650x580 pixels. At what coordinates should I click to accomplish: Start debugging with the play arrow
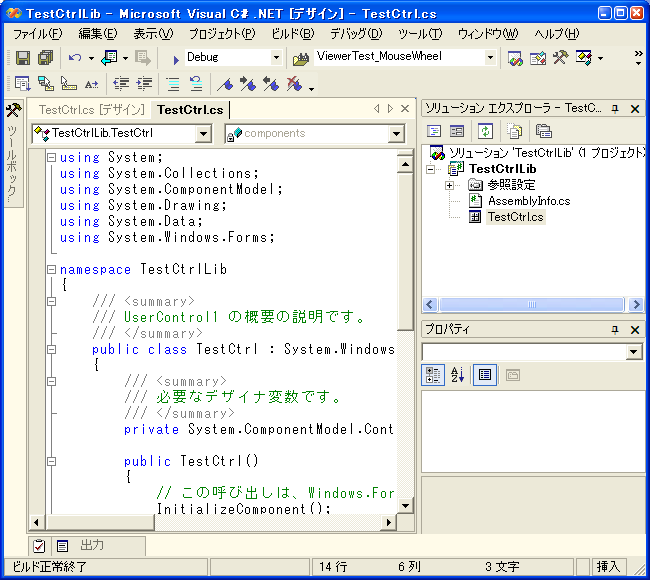pyautogui.click(x=176, y=60)
